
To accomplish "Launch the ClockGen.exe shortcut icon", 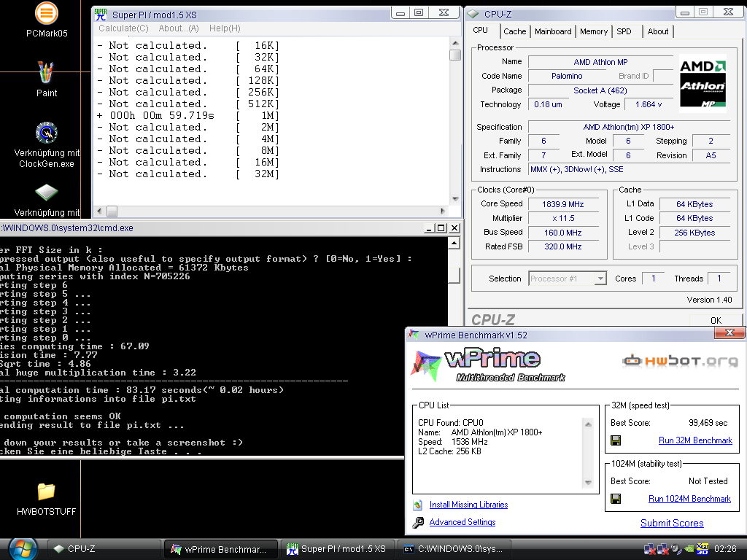I will [x=46, y=133].
